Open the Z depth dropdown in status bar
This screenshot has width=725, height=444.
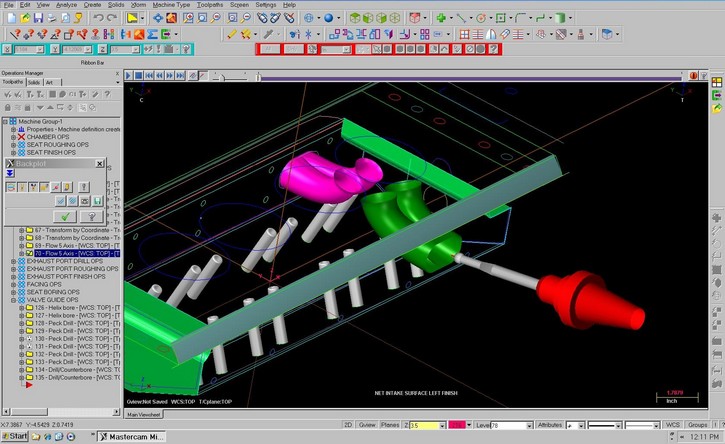pyautogui.click(x=442, y=426)
